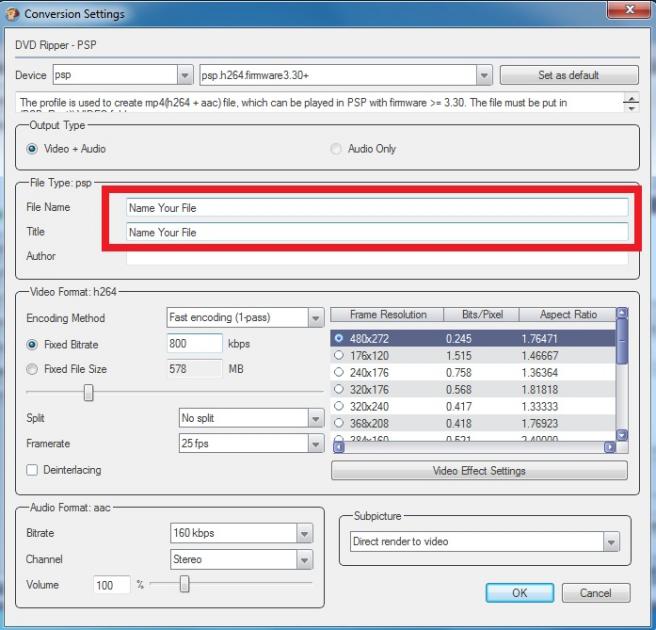Screen dimensions: 656x630
Task: Click the Set as default button
Action: 568,75
